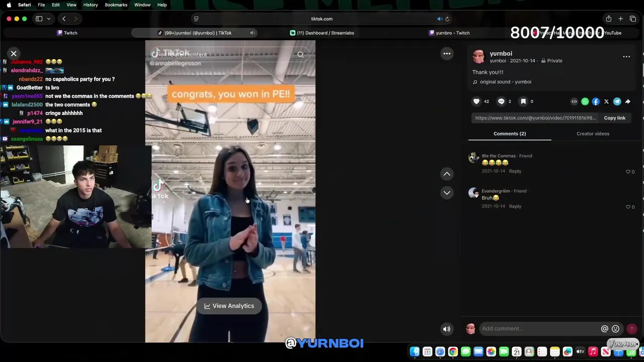Go to previous video with up chevron
644x362 pixels.
pyautogui.click(x=447, y=173)
